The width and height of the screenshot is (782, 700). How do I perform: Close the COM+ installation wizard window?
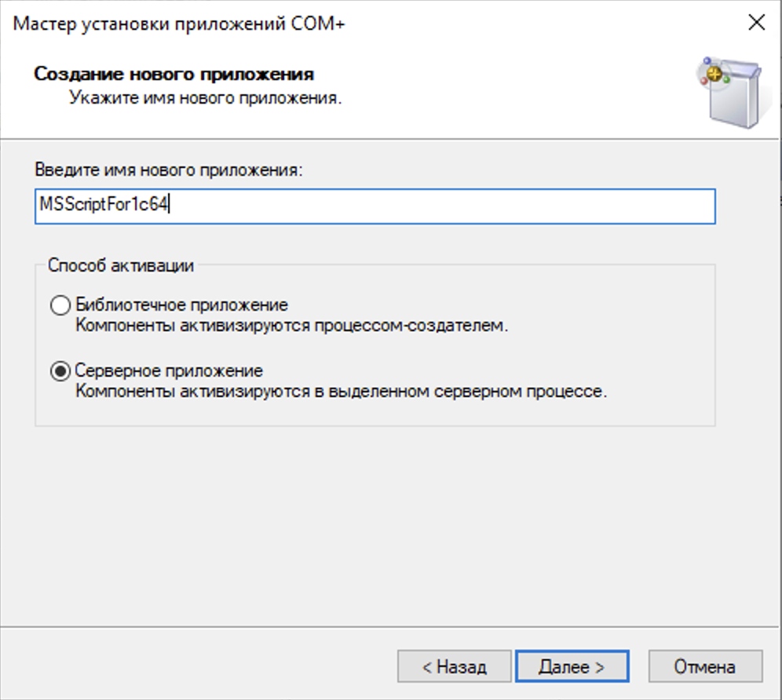756,23
